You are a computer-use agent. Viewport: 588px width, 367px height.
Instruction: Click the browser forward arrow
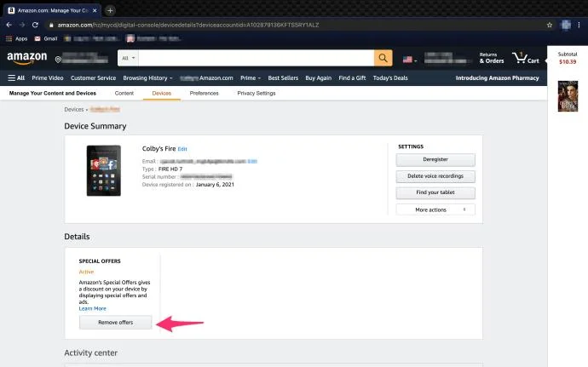22,25
